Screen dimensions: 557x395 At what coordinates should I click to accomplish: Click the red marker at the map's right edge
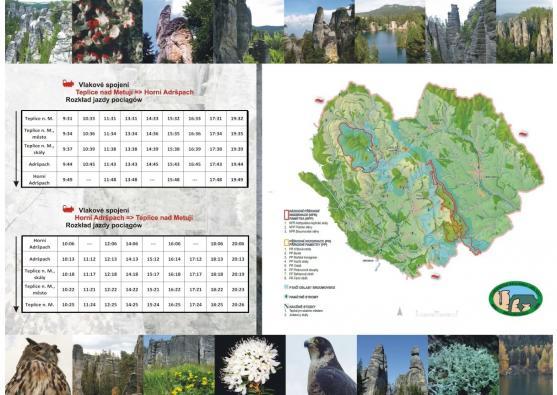(523, 134)
